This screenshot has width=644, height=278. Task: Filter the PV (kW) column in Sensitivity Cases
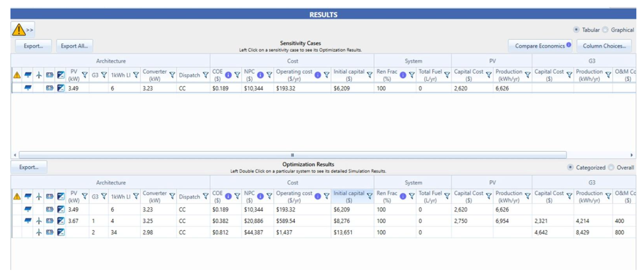[x=85, y=75]
